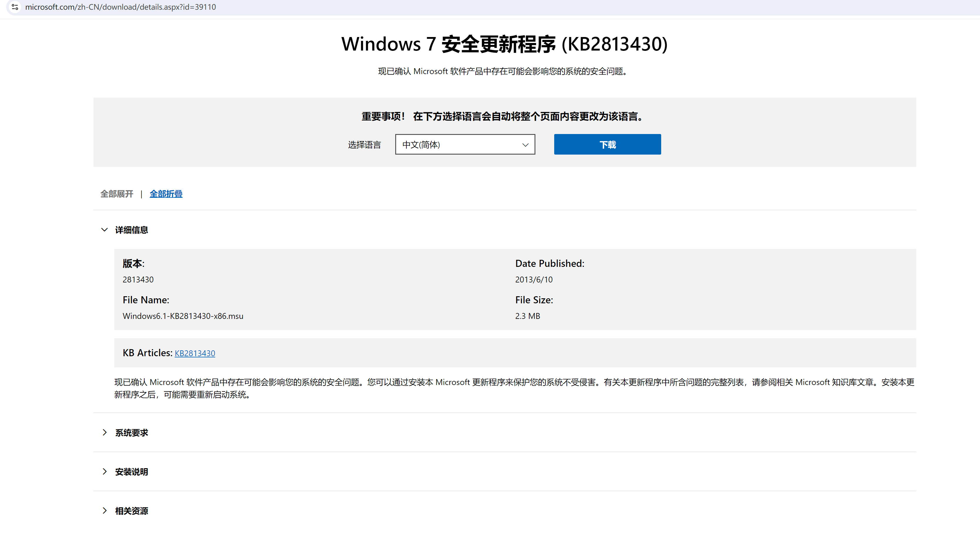The width and height of the screenshot is (980, 549).
Task: Collapse 详细信息 using its down chevron
Action: 104,230
